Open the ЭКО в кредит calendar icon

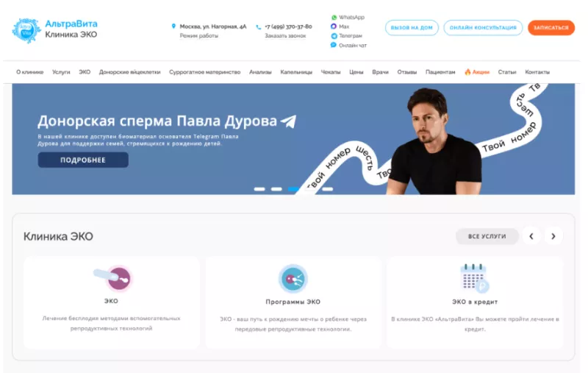pyautogui.click(x=474, y=277)
